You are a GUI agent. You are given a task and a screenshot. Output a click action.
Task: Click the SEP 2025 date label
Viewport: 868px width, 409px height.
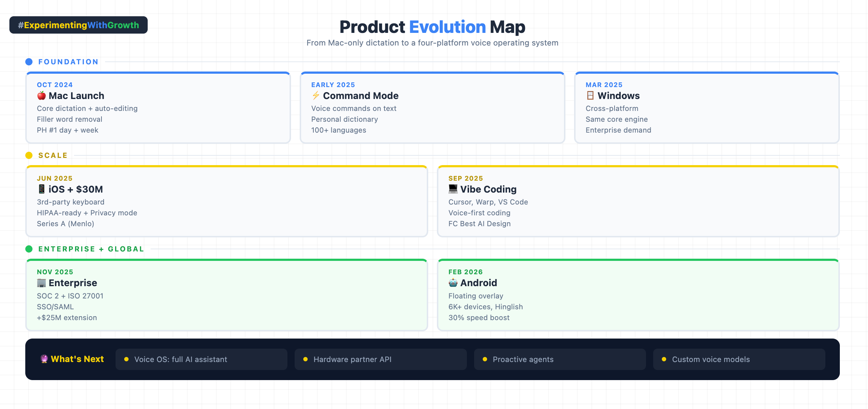tap(465, 178)
